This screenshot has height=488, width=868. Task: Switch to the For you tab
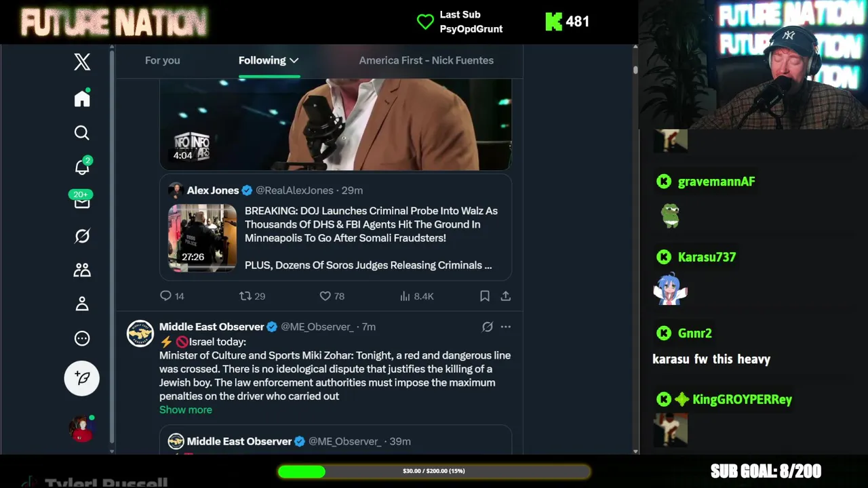tap(162, 60)
